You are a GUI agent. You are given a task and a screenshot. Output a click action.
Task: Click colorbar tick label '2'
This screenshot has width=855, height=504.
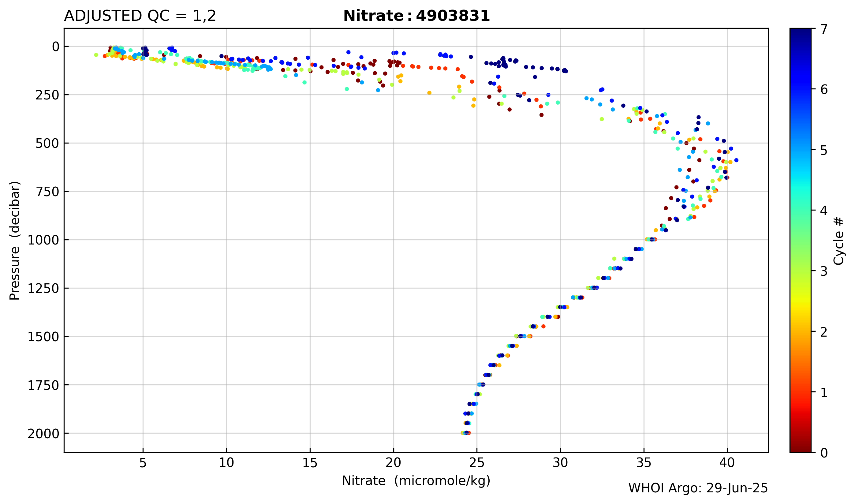coord(824,332)
